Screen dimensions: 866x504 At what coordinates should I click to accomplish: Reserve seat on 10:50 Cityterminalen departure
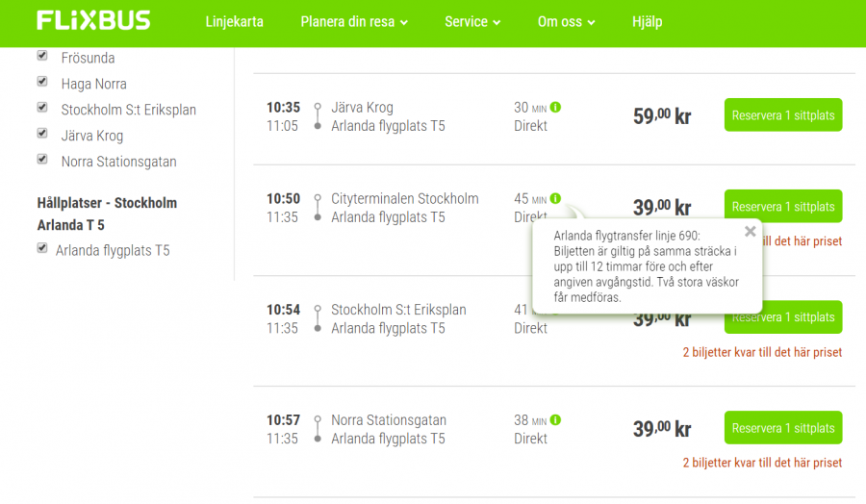(x=782, y=207)
